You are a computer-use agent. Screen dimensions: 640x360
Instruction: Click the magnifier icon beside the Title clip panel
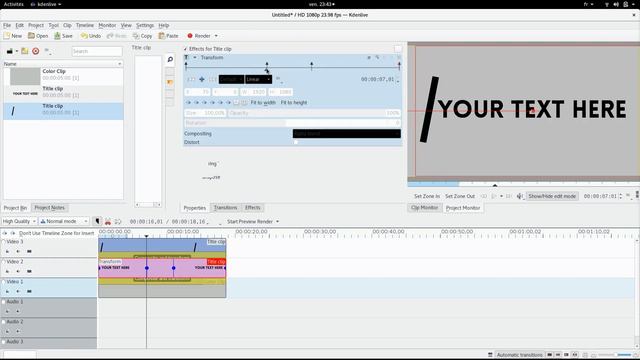click(x=170, y=60)
